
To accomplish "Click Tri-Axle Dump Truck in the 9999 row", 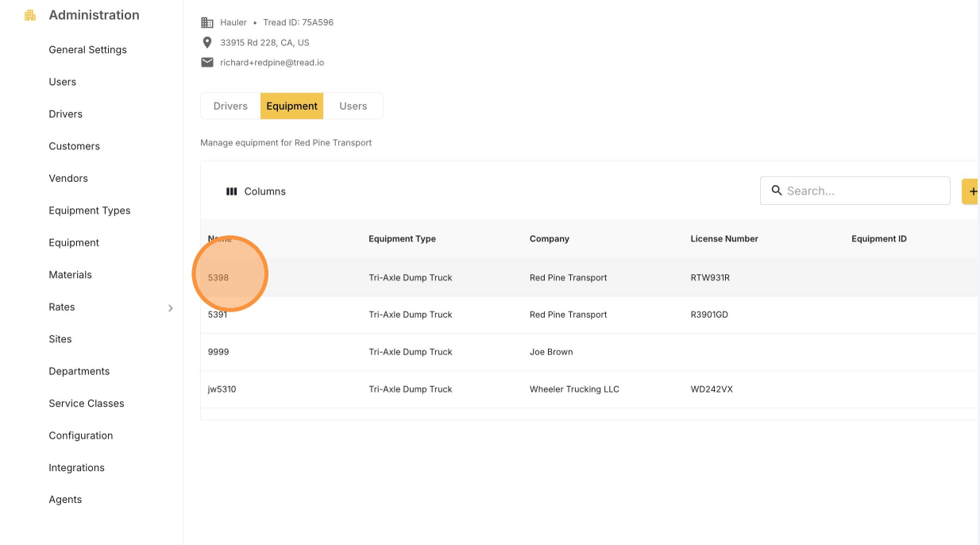I will 411,352.
